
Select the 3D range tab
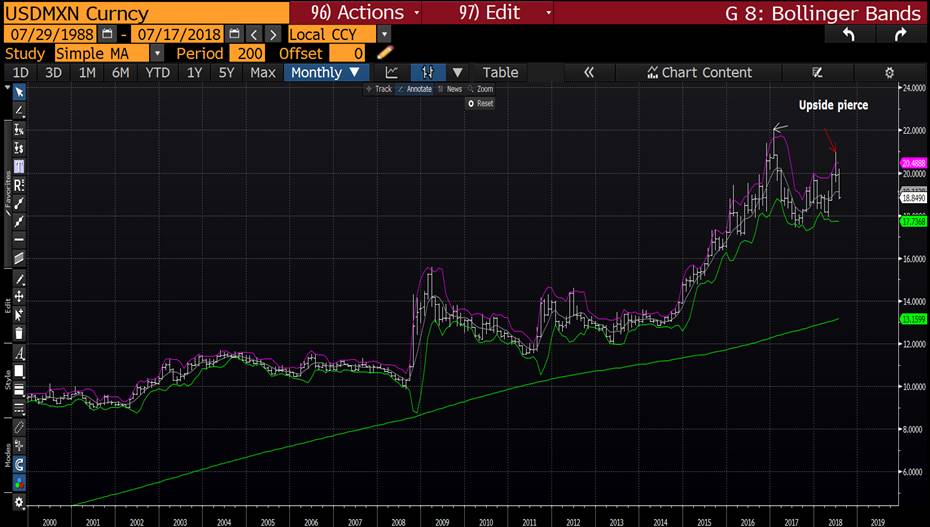[53, 72]
